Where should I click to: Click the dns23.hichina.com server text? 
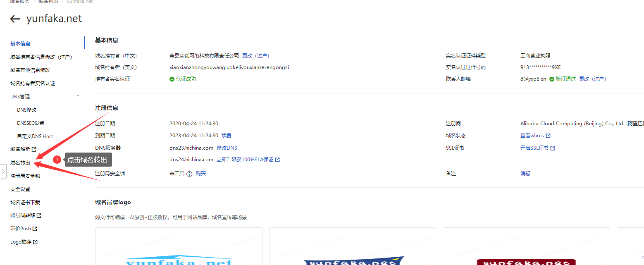(x=191, y=148)
